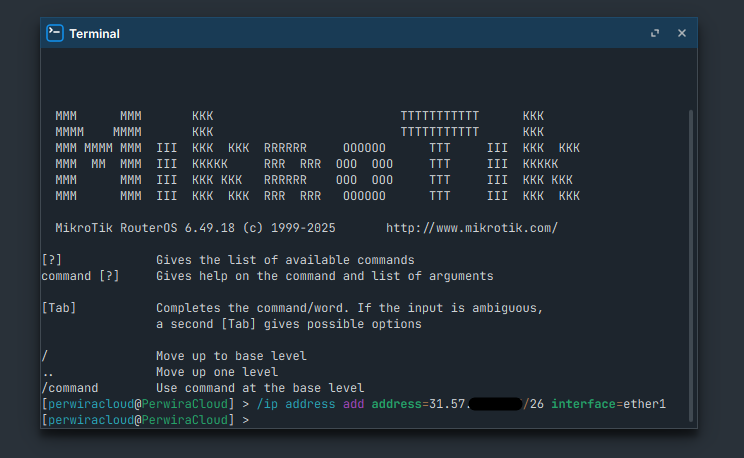Click the Terminal prompt icon in title bar
744x458 pixels.
click(x=55, y=33)
